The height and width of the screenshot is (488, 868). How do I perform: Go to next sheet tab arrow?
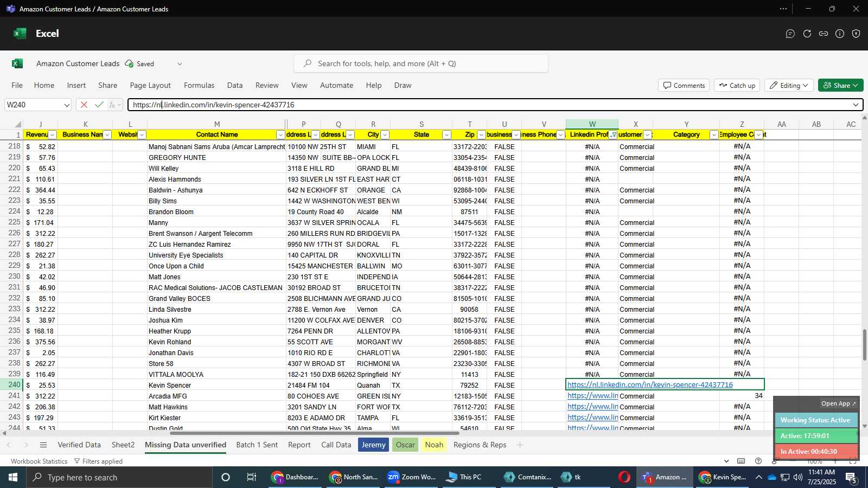[25, 445]
